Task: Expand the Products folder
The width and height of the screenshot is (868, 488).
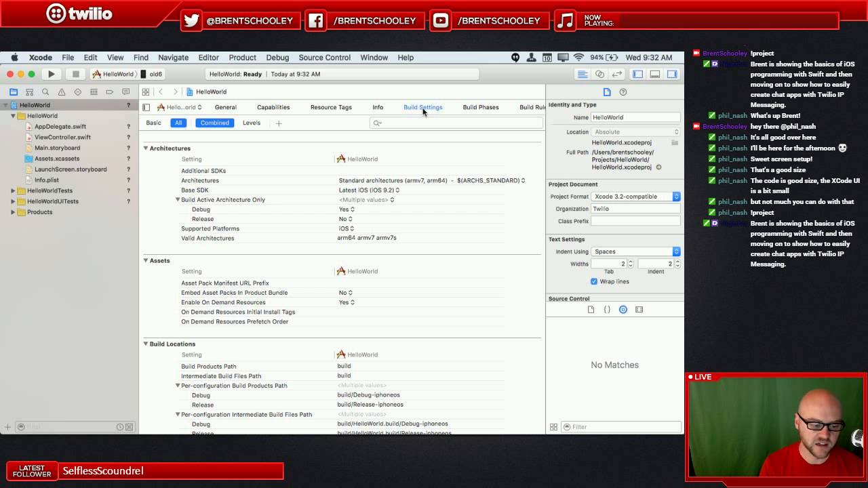Action: 13,212
